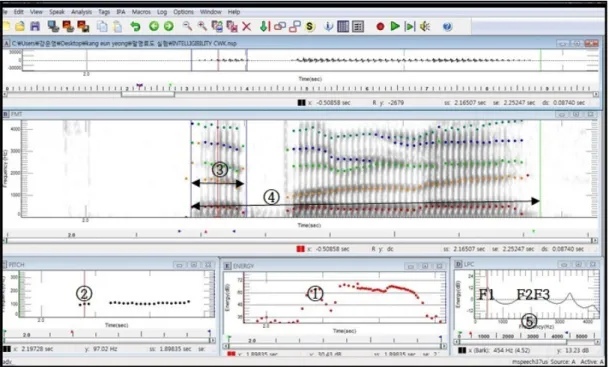
Task: Select red marker on FMT time ruler
Action: coord(206,232)
